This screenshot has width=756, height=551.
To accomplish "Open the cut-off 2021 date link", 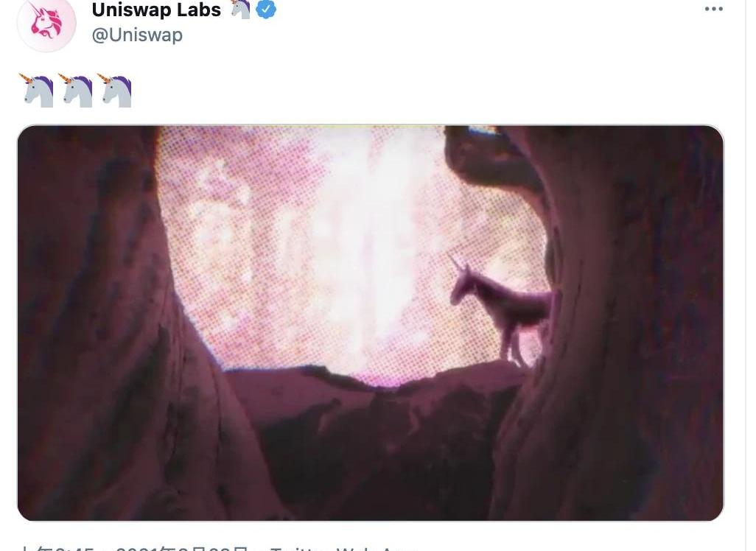I will (183, 548).
